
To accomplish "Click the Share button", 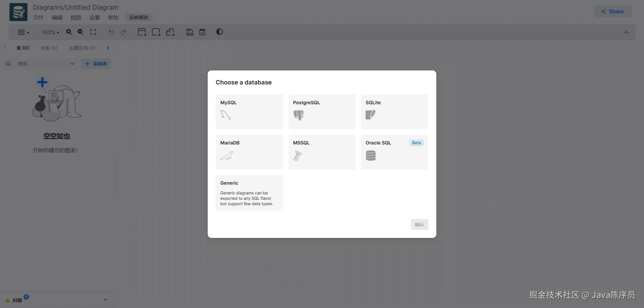I will pyautogui.click(x=613, y=11).
